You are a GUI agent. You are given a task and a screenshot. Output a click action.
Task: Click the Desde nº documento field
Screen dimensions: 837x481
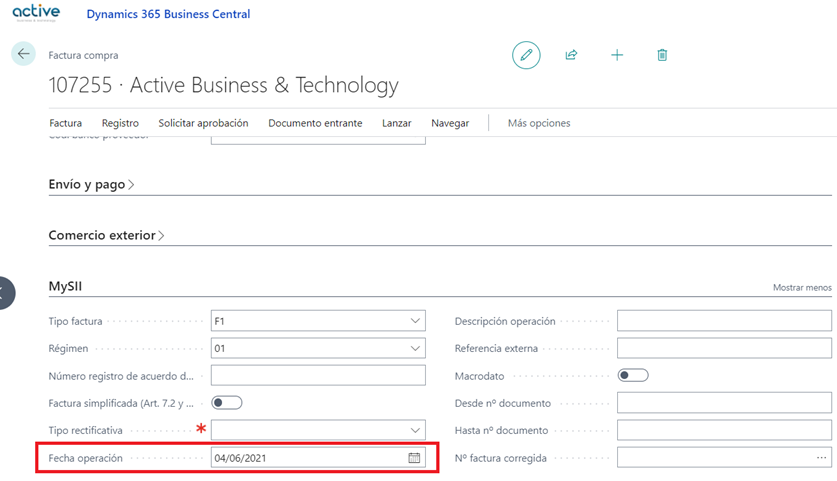coord(724,403)
